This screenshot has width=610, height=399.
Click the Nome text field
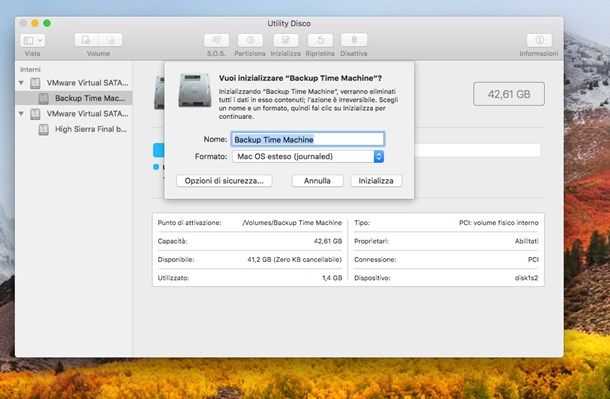pyautogui.click(x=308, y=139)
